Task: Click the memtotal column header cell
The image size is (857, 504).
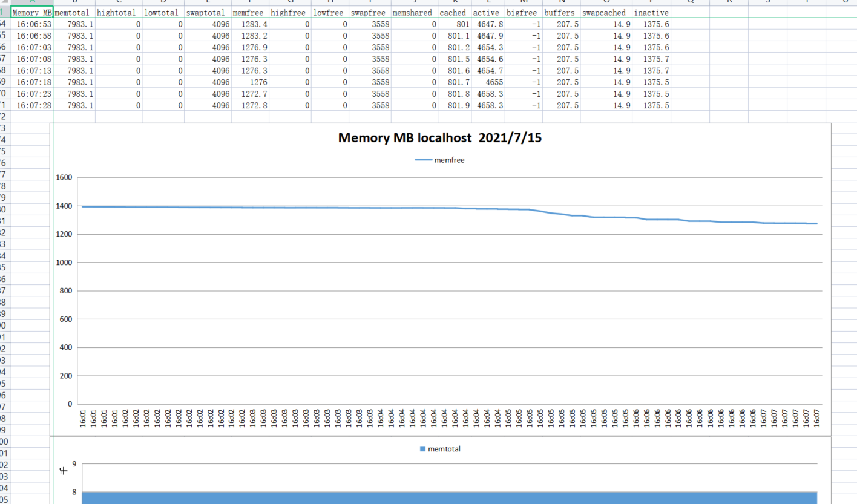Action: [x=74, y=13]
